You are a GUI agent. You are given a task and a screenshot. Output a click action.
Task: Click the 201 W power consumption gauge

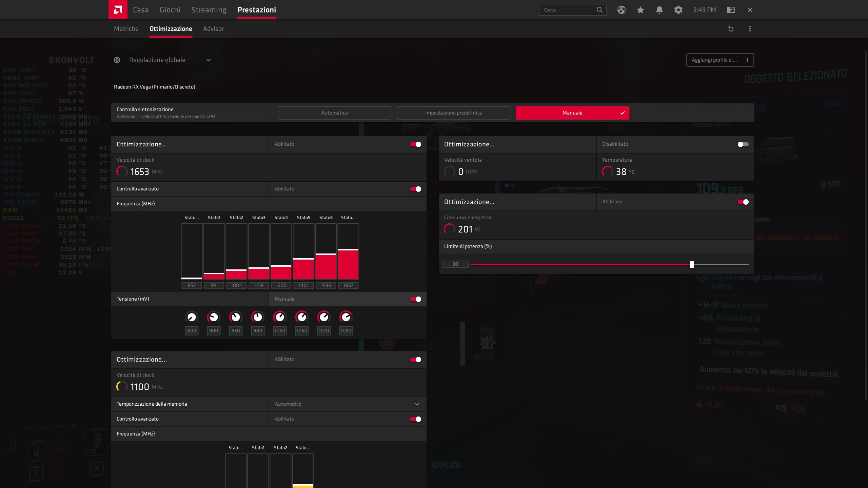(450, 229)
